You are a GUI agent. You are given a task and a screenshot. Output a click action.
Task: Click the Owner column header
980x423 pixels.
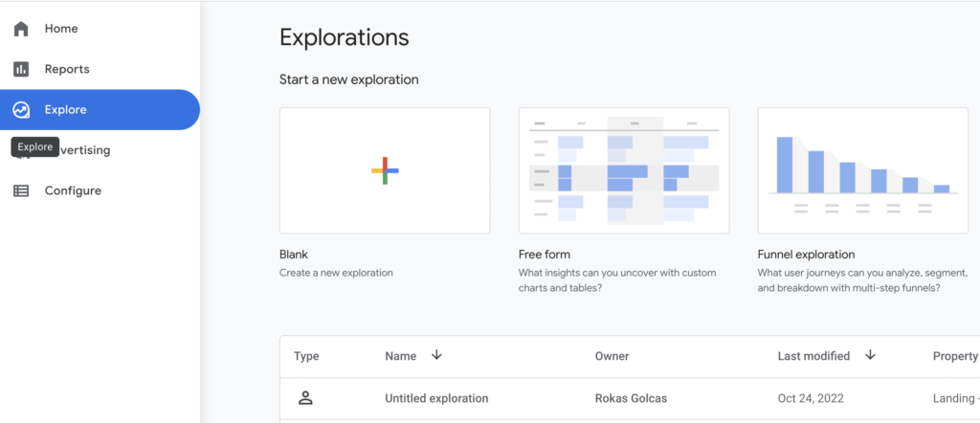pos(612,356)
